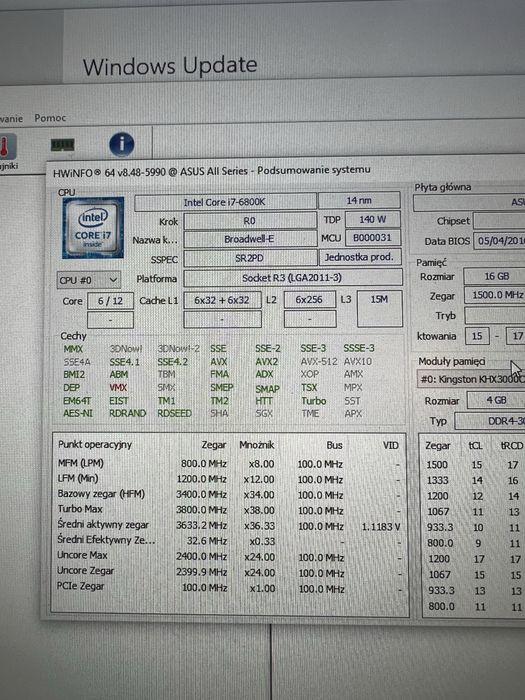Click the Intel Core i7 logo
This screenshot has height=700, width=525.
pos(93,228)
